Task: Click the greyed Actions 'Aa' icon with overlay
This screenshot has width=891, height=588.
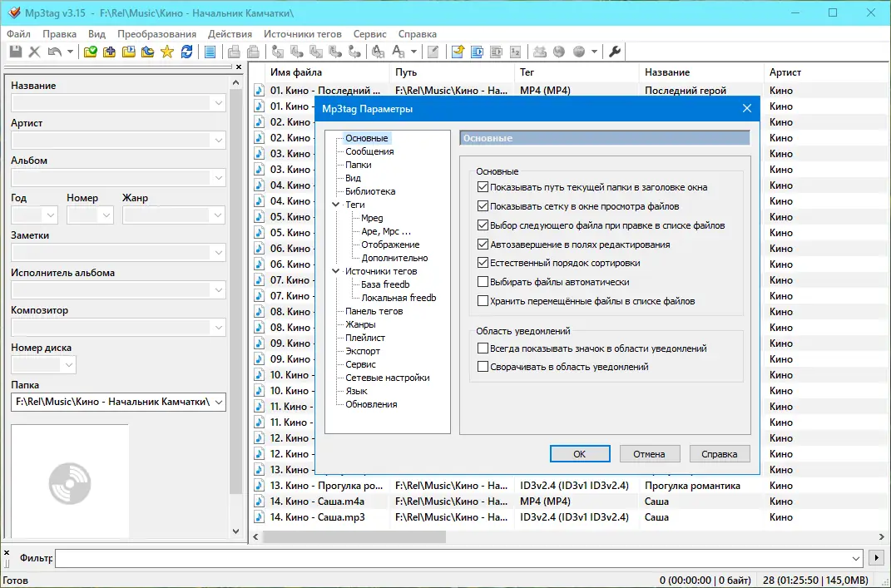Action: point(378,52)
